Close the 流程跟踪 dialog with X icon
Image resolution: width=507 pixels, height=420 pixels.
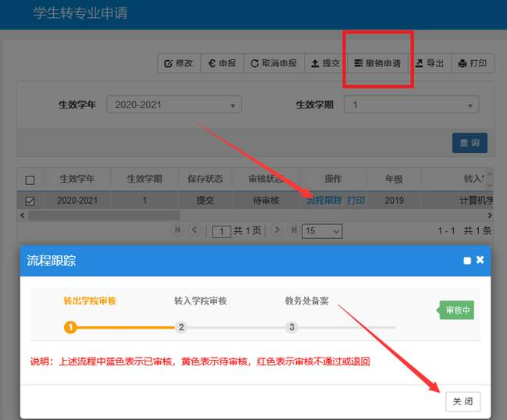[x=480, y=260]
